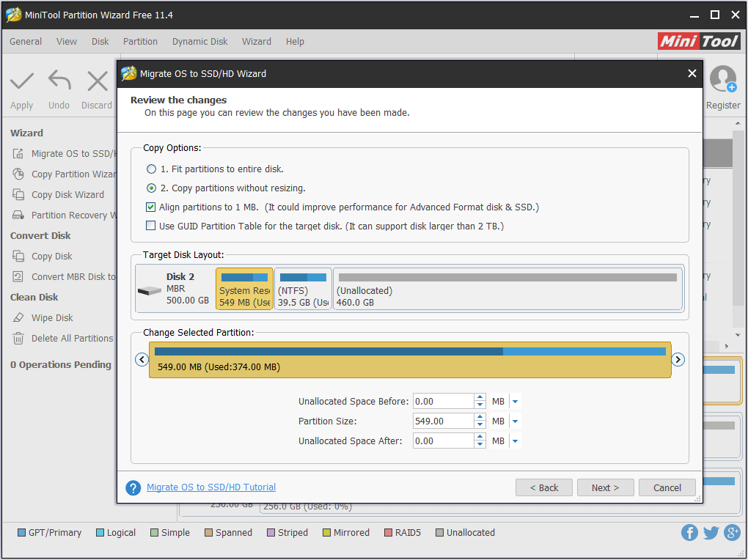The width and height of the screenshot is (748, 560).
Task: Uncheck Align partitions to 1 MB
Action: click(x=152, y=207)
